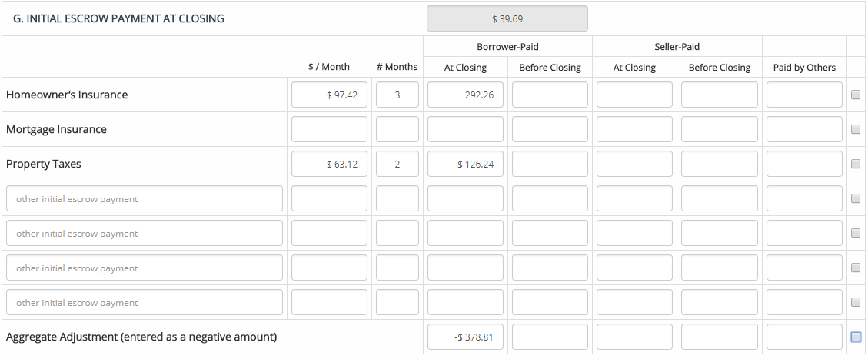Select Homeowner's Insurance borrower-paid At Closing amount
The height and width of the screenshot is (359, 868).
pyautogui.click(x=465, y=95)
